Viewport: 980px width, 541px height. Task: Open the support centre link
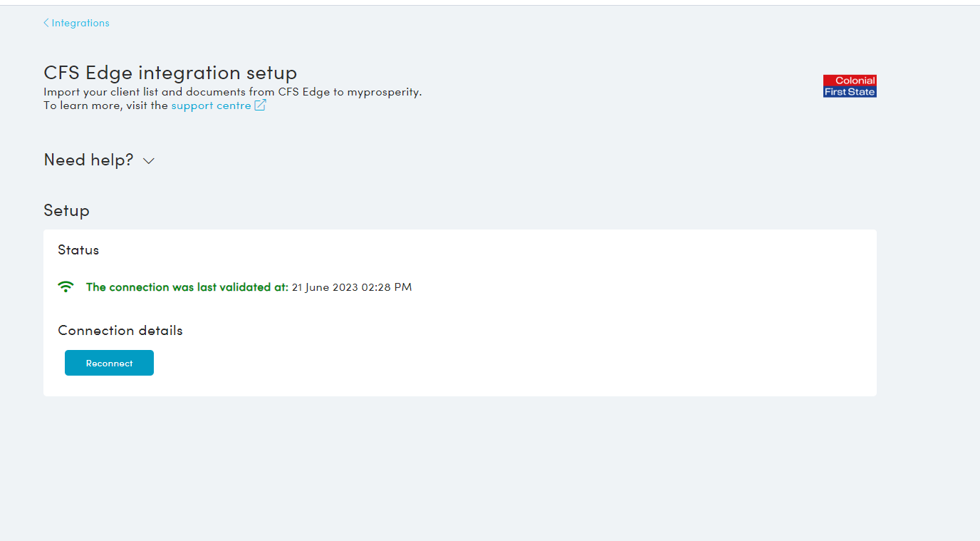click(211, 105)
